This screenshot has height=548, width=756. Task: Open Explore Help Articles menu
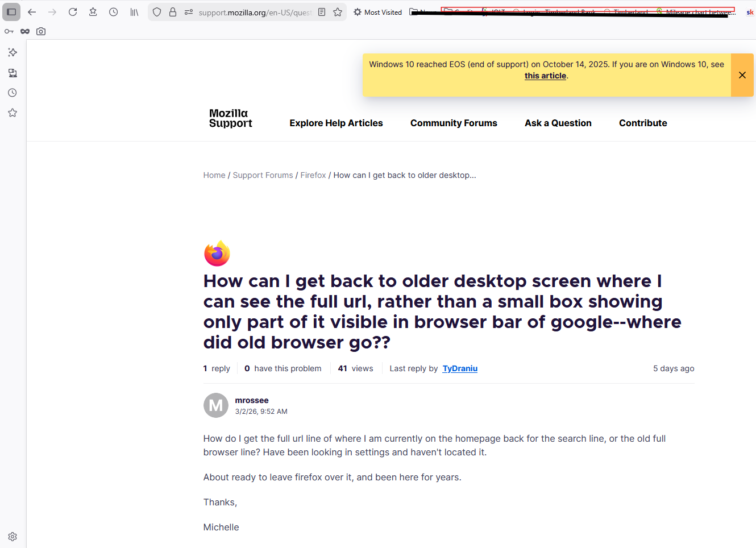coord(337,123)
